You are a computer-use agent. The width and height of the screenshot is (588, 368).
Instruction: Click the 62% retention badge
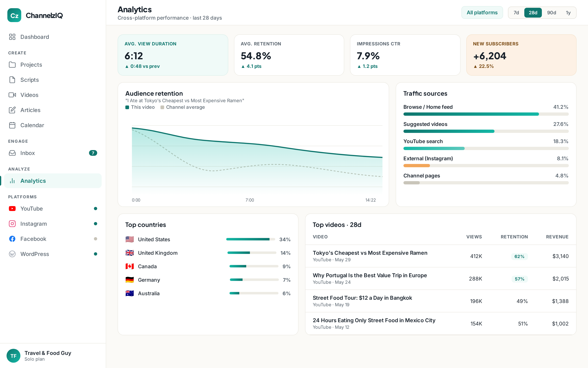(519, 256)
